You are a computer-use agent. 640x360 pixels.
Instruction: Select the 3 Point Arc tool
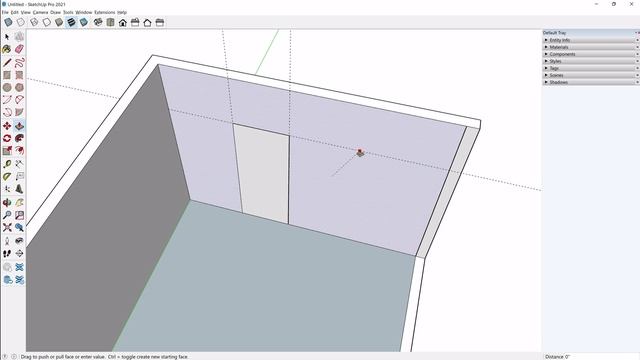(7, 112)
